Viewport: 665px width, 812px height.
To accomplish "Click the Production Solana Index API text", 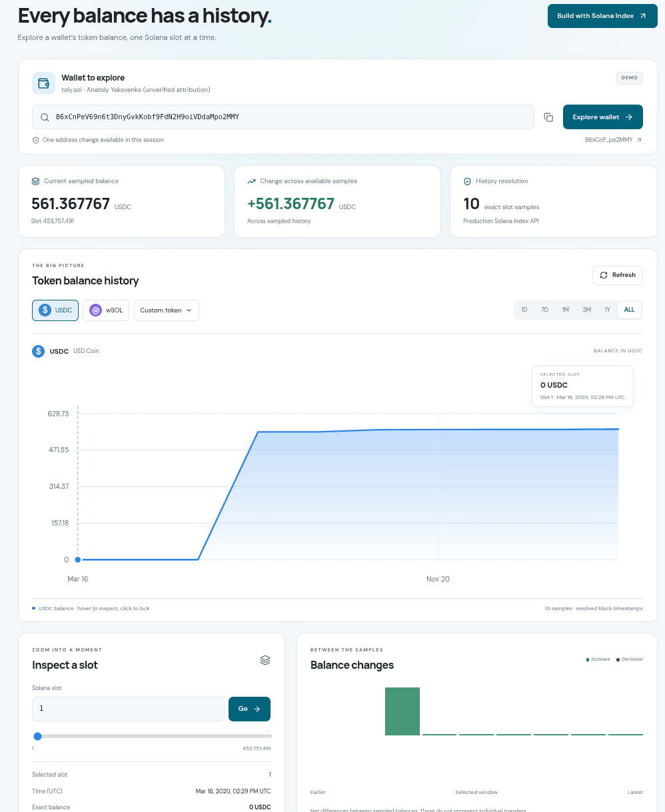I will (500, 221).
